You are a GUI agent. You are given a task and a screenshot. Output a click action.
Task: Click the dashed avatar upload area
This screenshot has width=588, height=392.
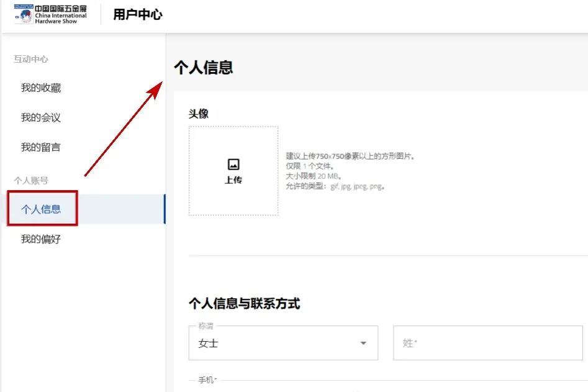click(x=233, y=172)
